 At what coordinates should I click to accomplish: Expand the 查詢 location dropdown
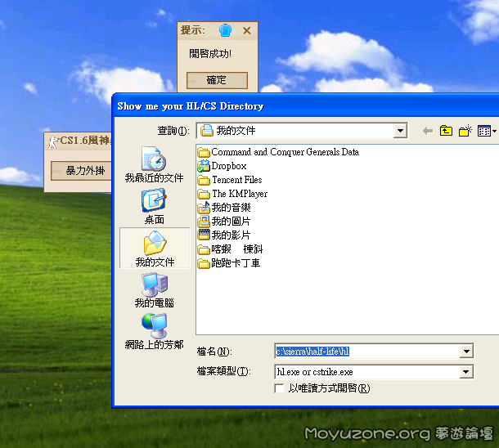point(400,131)
